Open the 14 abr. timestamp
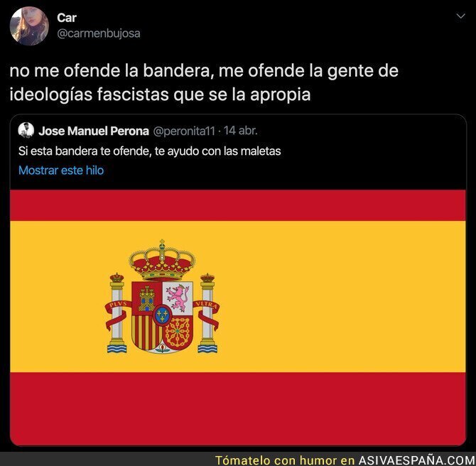 point(240,131)
